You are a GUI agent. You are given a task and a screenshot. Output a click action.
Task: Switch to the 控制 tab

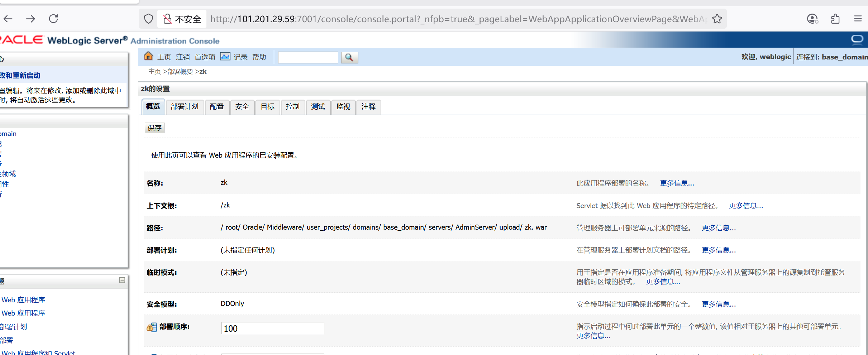[x=293, y=107]
